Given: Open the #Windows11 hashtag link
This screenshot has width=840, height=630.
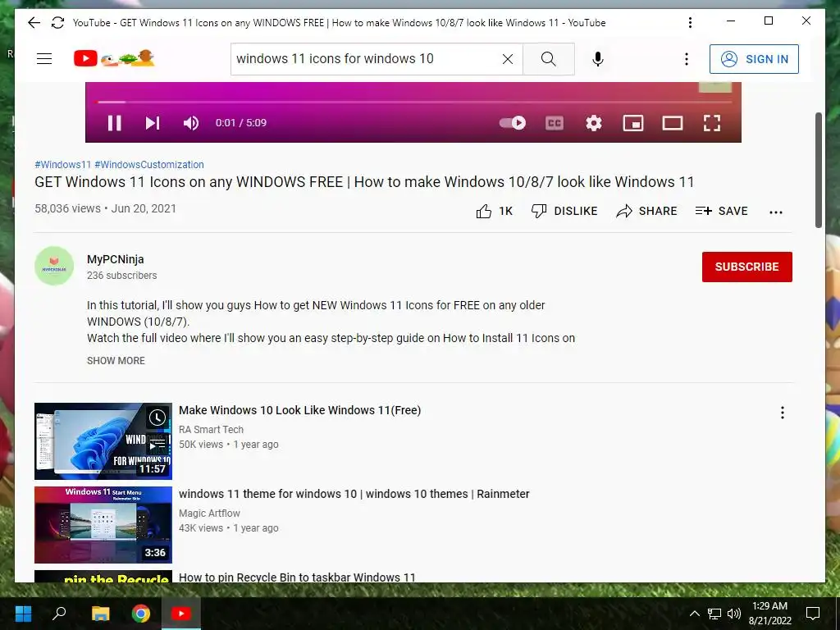Looking at the screenshot, I should click(62, 164).
